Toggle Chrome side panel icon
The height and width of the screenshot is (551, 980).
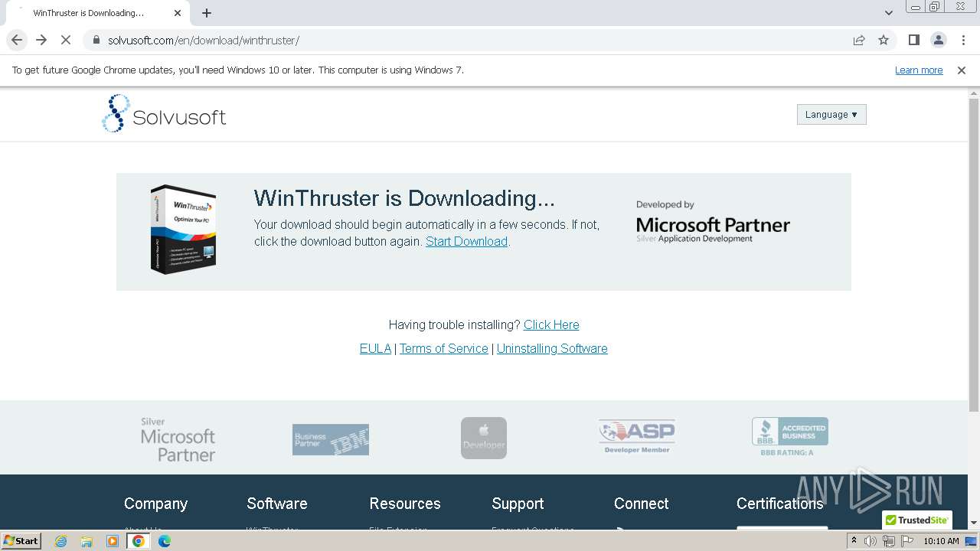[x=913, y=40]
